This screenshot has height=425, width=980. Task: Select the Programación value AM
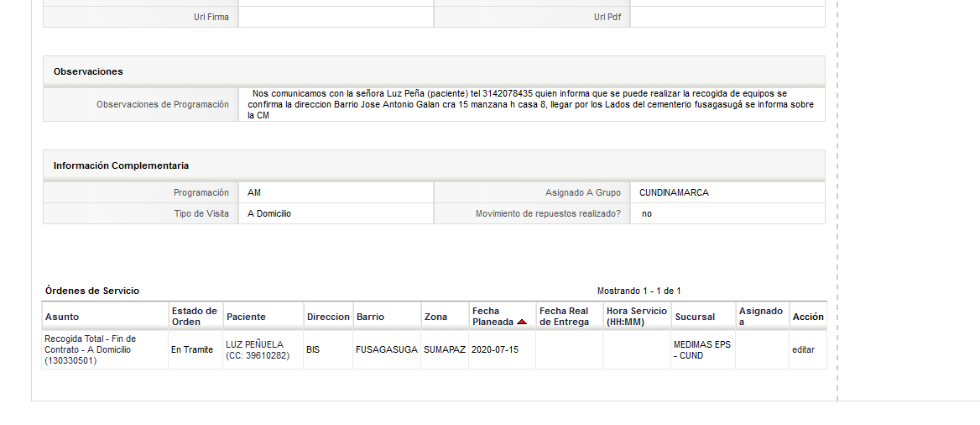[253, 193]
